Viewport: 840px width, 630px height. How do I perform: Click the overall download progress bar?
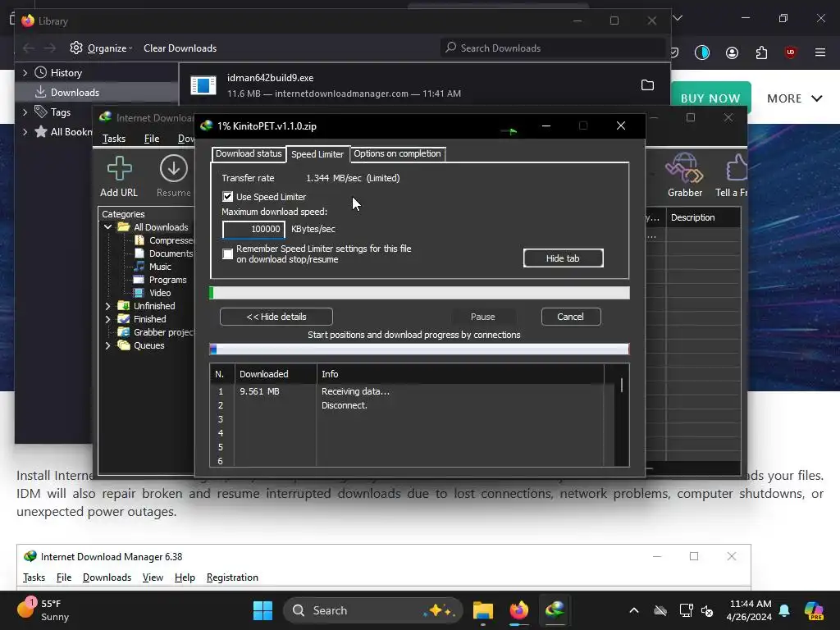[x=419, y=293]
